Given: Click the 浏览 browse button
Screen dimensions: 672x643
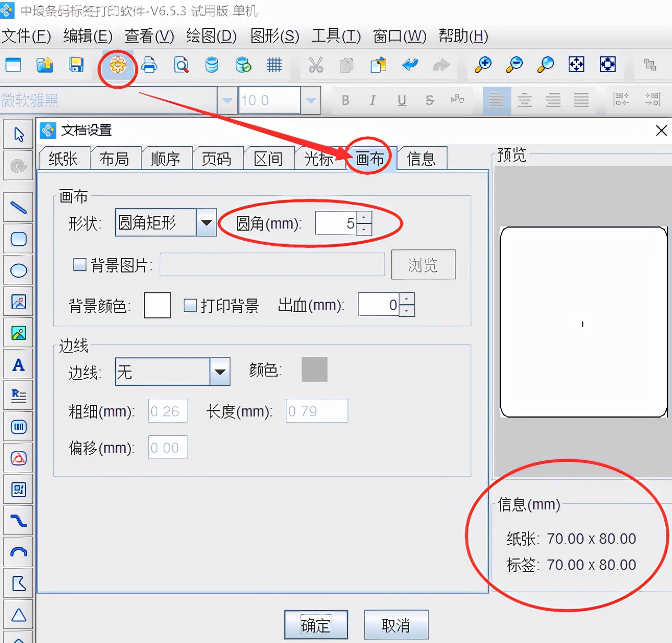Looking at the screenshot, I should pyautogui.click(x=423, y=265).
